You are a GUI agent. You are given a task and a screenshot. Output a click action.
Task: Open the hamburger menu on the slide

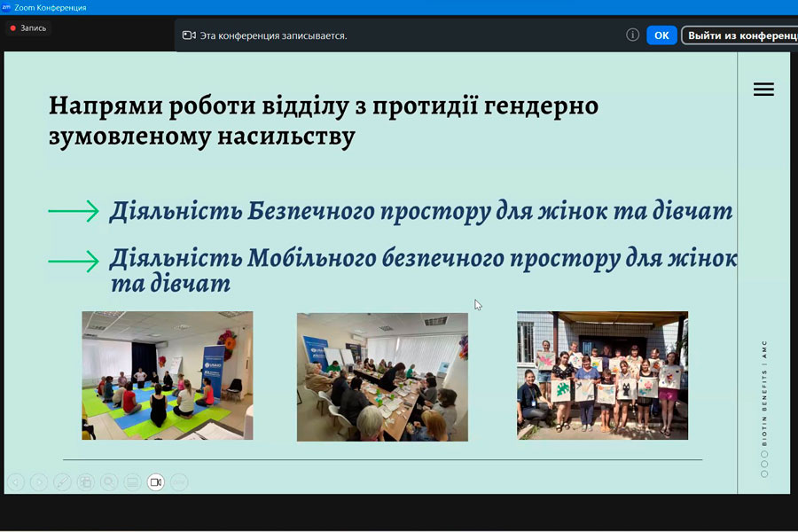[763, 90]
